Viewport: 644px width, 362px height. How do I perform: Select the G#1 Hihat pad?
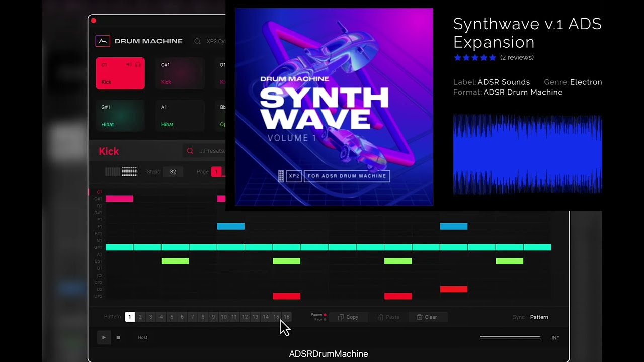coord(120,116)
